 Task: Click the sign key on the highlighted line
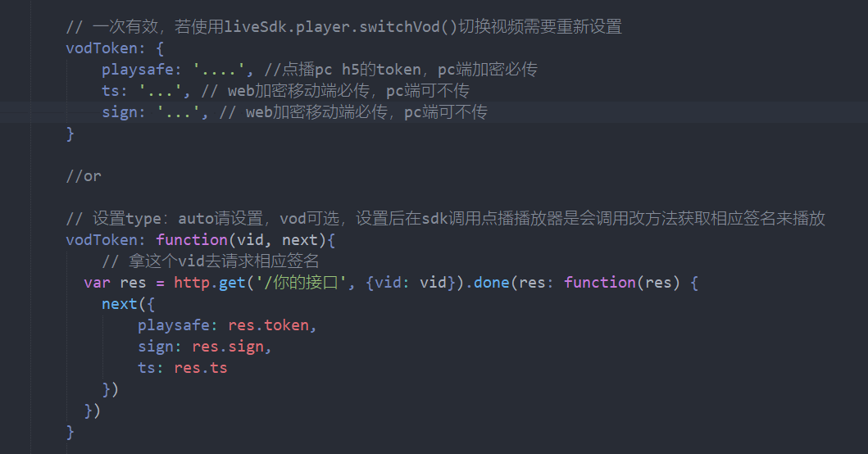pos(119,112)
